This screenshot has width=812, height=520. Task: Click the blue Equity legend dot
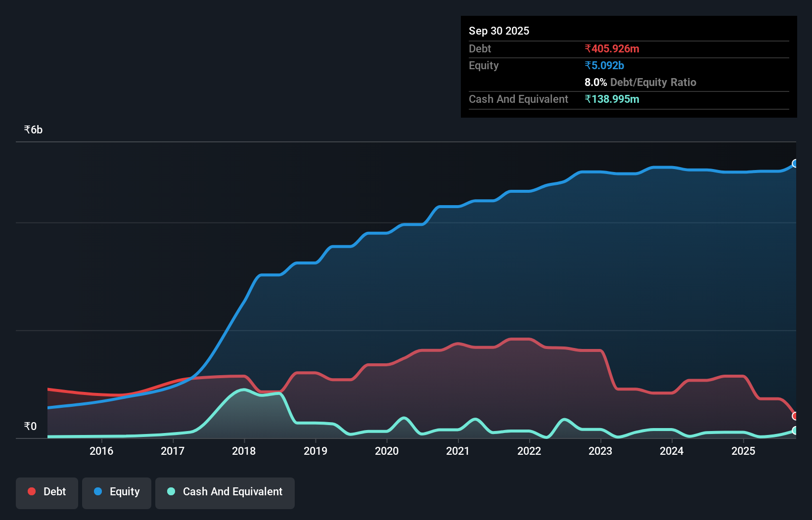(x=98, y=491)
